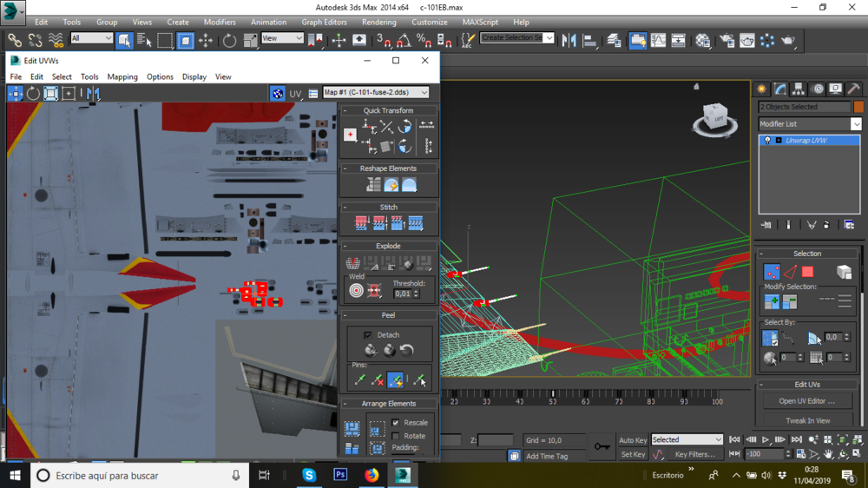Enable the Rotate checkbox in Arrange Elements
This screenshot has width=868, height=488.
click(396, 436)
